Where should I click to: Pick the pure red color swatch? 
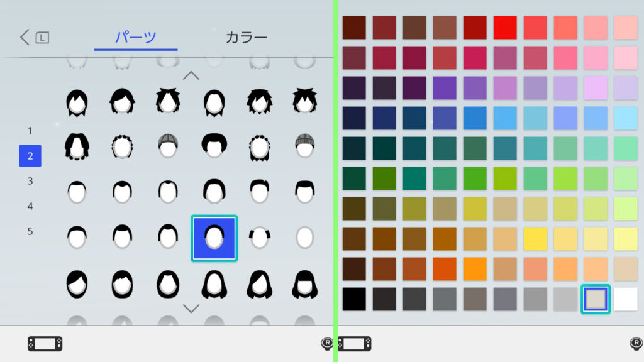point(505,28)
